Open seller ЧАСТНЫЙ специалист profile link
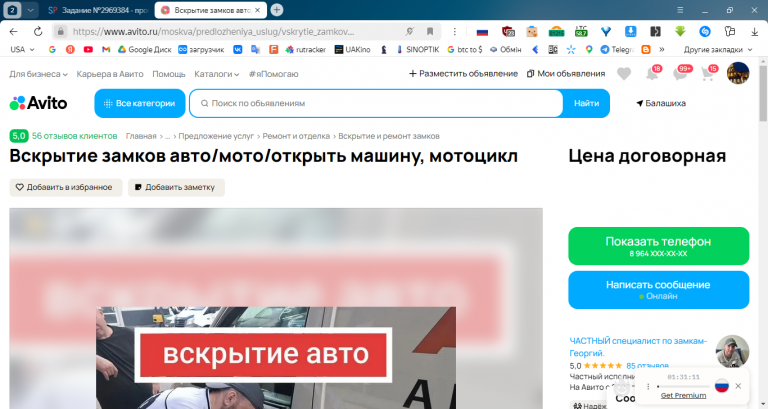The image size is (768, 409). point(638,347)
